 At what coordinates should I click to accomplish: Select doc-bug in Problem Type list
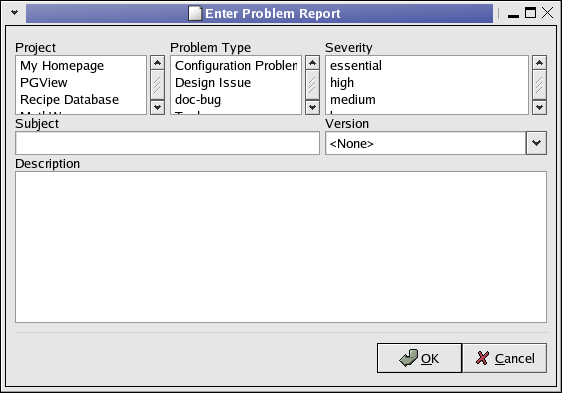click(236, 99)
